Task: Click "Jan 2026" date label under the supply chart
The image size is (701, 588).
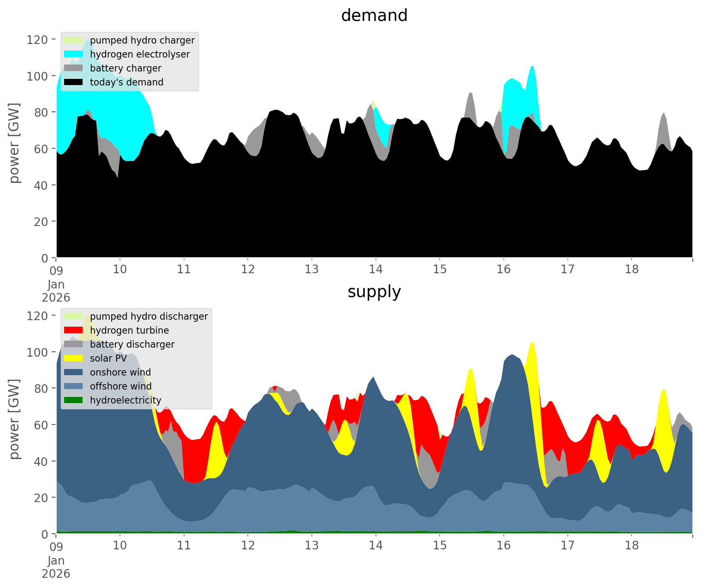Action: pyautogui.click(x=56, y=567)
